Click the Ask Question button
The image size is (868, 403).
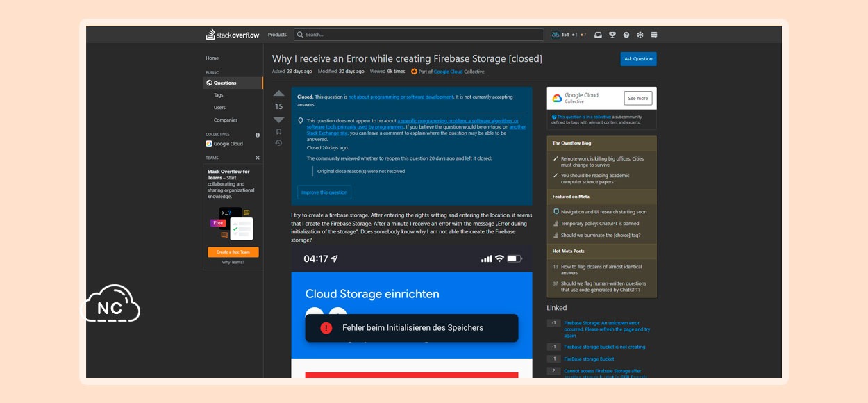[x=638, y=59]
